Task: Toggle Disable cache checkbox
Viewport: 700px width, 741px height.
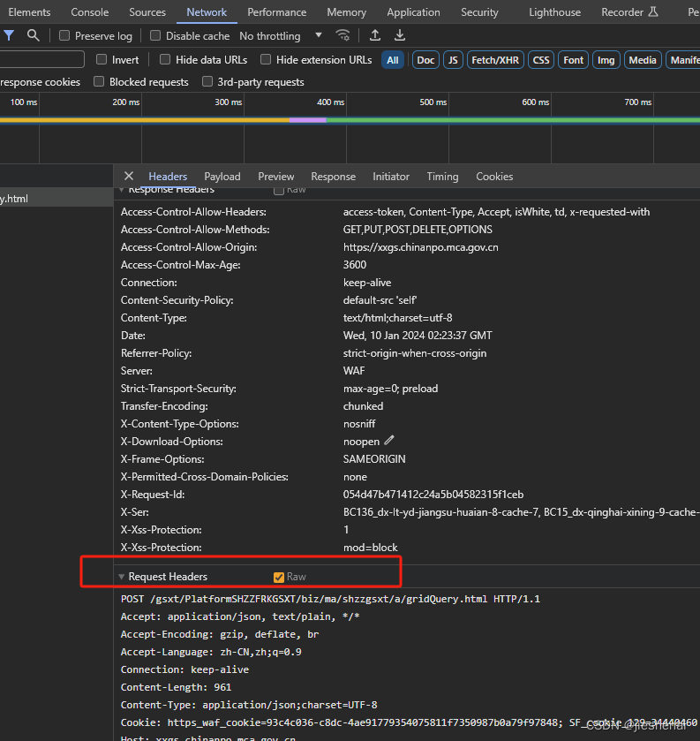Action: [x=155, y=36]
